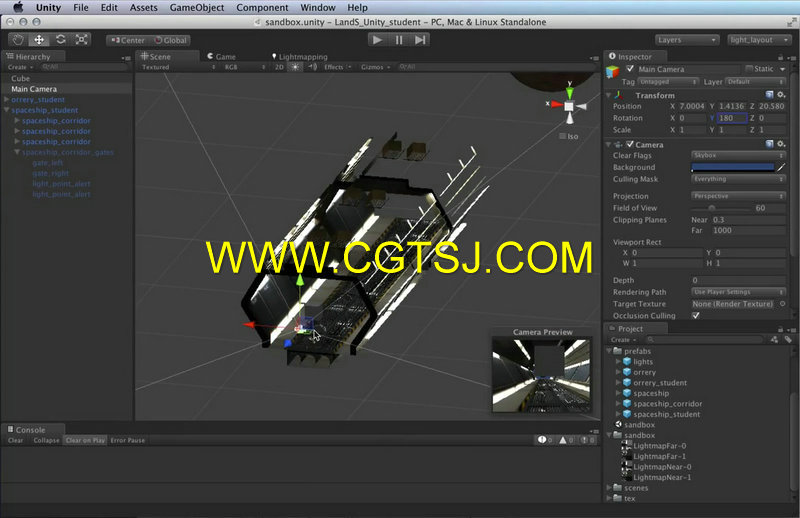Open Transform component gear menu
The image size is (800, 518).
click(781, 95)
